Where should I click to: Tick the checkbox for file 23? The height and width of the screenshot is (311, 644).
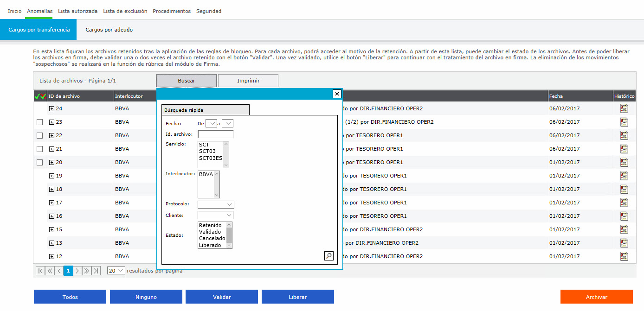pos(39,122)
